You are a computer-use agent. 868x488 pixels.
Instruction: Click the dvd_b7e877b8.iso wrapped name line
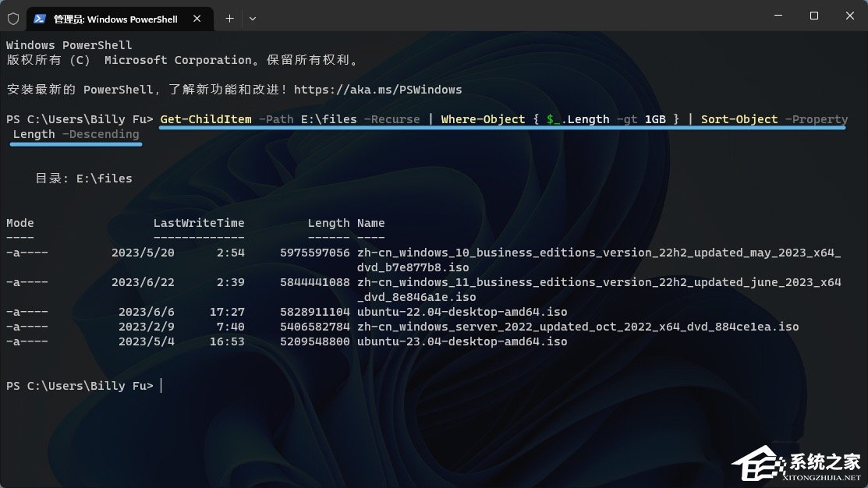(413, 268)
